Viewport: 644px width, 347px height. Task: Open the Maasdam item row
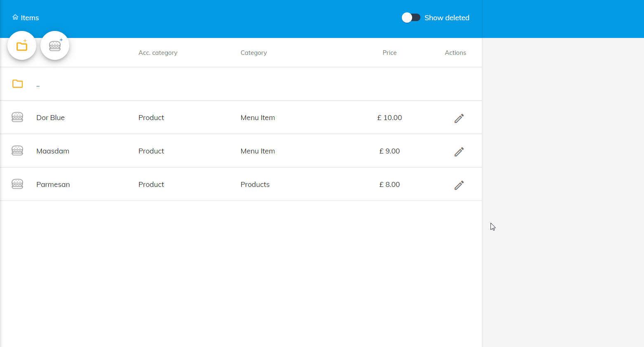(x=53, y=151)
